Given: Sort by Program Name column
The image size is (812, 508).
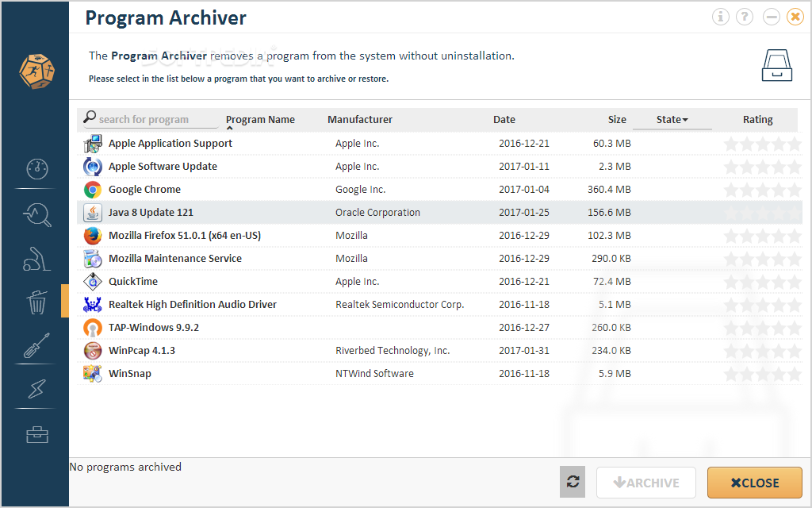Looking at the screenshot, I should click(260, 119).
